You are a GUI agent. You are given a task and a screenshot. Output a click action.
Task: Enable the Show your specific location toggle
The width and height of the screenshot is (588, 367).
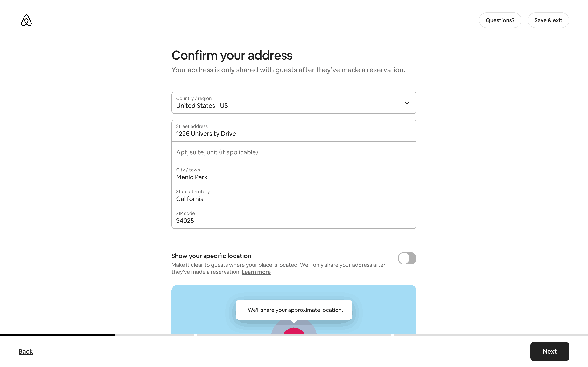[407, 258]
